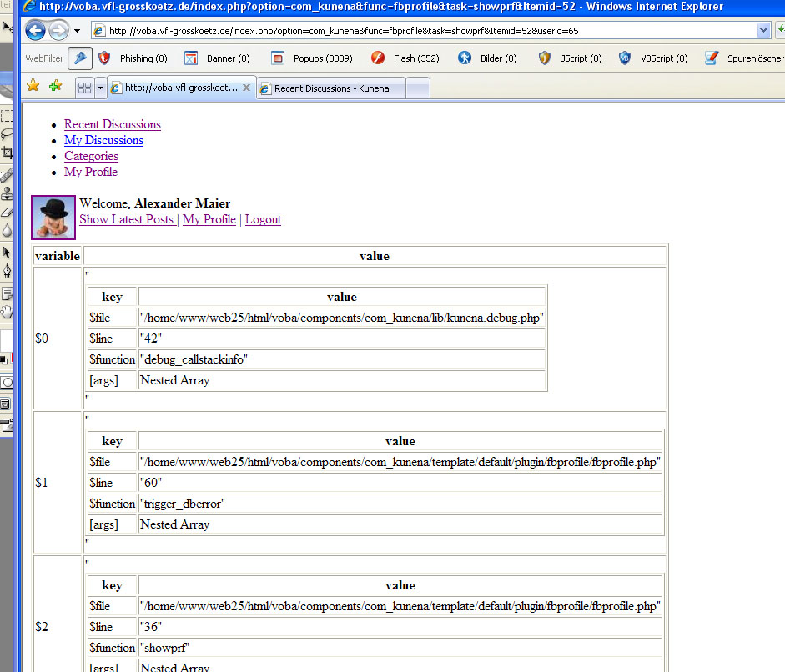Click the browser Back button
The image size is (785, 672).
click(x=35, y=32)
